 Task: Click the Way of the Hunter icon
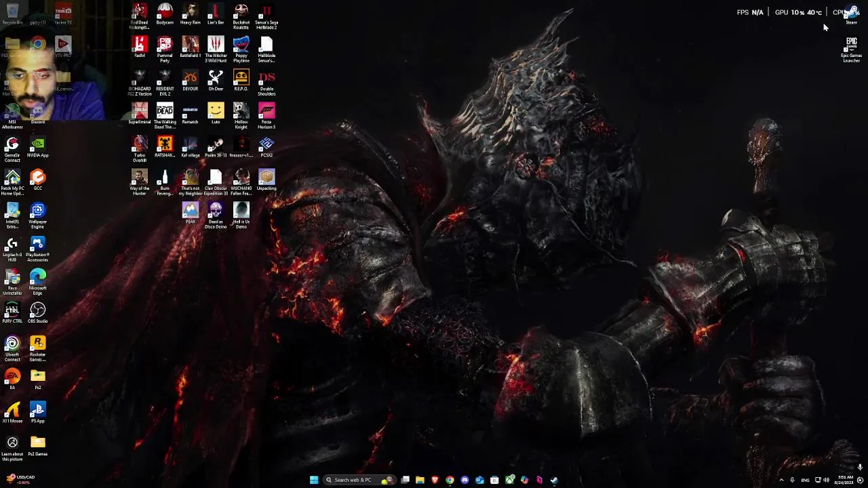(139, 182)
